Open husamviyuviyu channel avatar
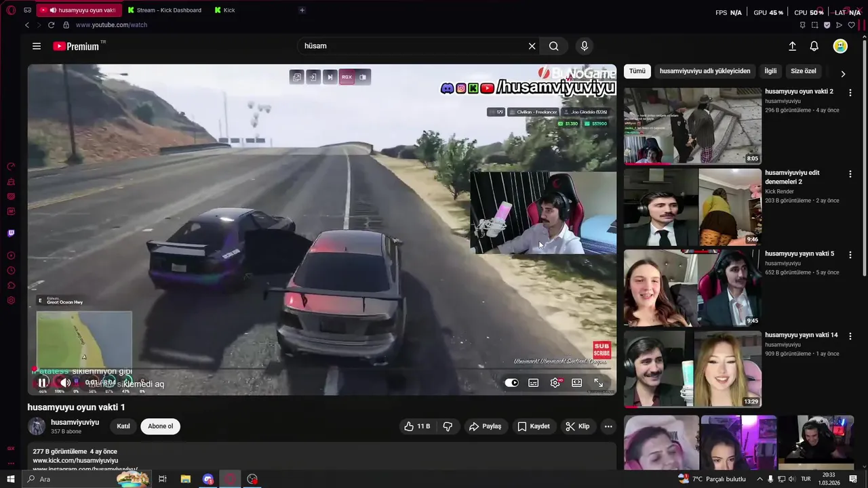Image resolution: width=868 pixels, height=488 pixels. [37, 426]
